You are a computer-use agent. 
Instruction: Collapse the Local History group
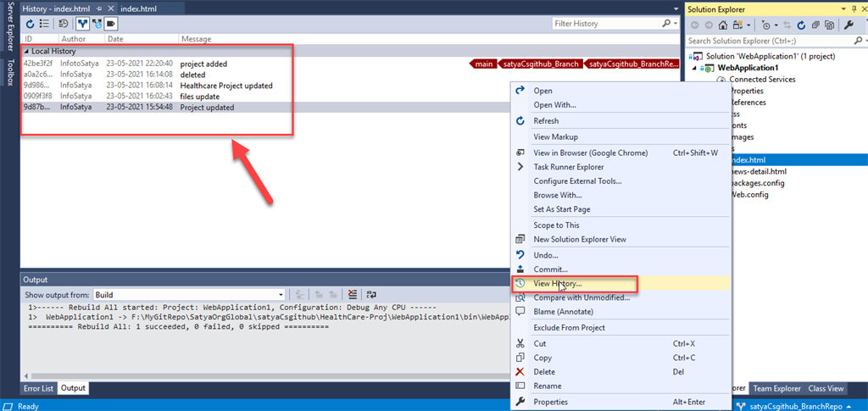click(27, 52)
